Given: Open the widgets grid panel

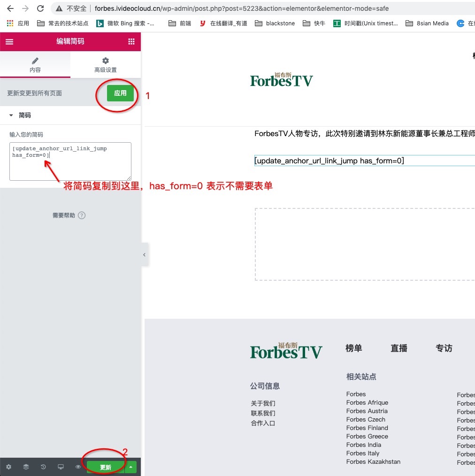Looking at the screenshot, I should click(x=131, y=41).
